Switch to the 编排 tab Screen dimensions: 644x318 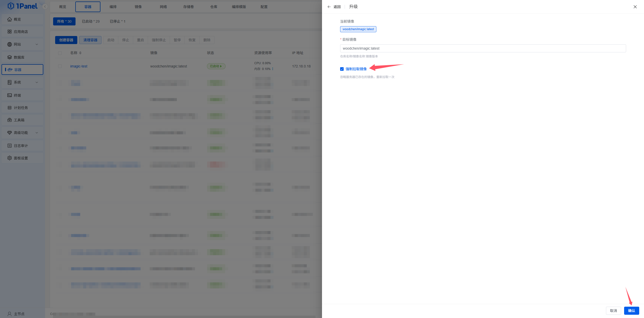[113, 7]
